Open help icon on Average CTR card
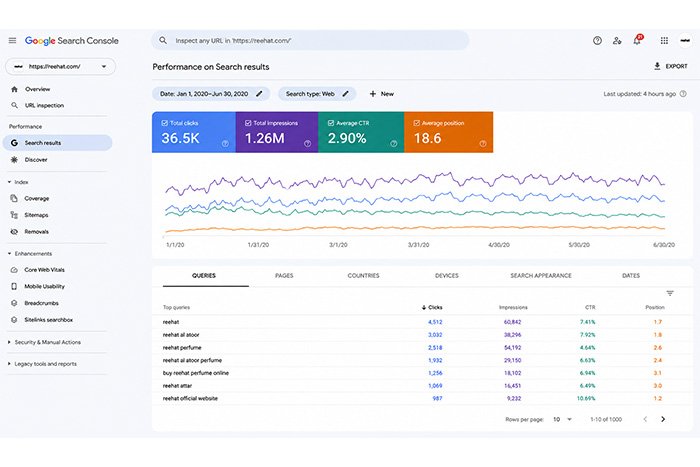Screen dimensions: 700x467 [394, 143]
